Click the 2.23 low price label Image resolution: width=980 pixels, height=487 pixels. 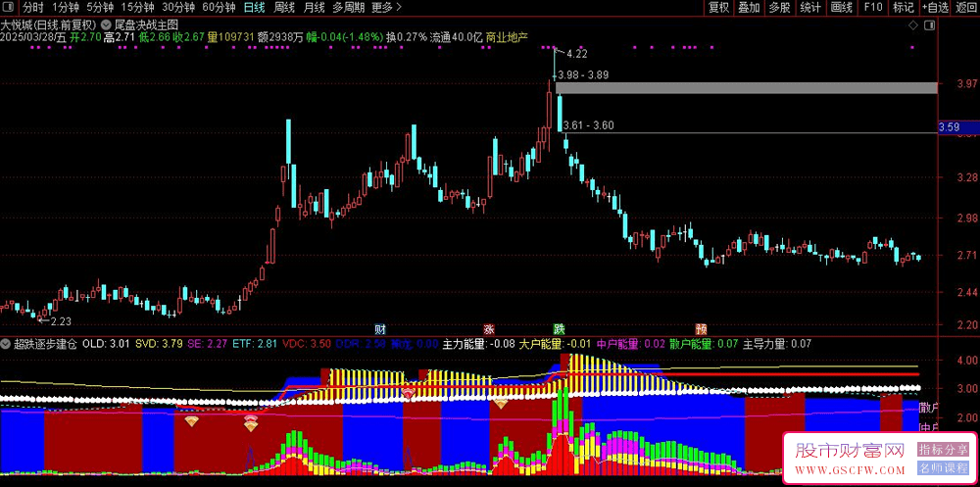61,321
